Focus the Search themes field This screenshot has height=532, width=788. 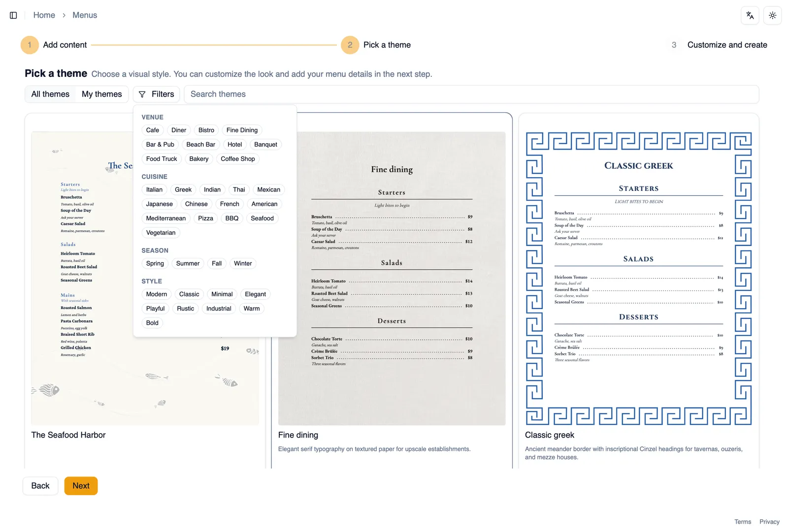[471, 94]
